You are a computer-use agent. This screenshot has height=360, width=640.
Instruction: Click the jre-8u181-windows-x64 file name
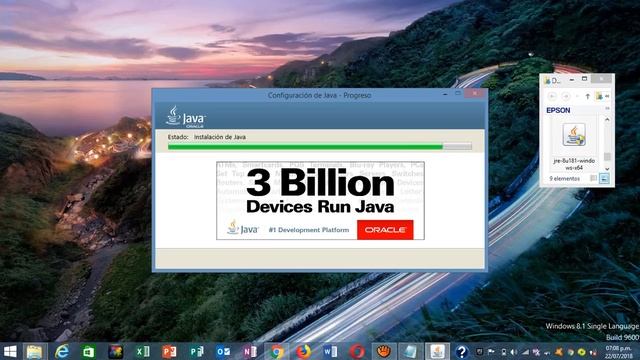point(574,164)
